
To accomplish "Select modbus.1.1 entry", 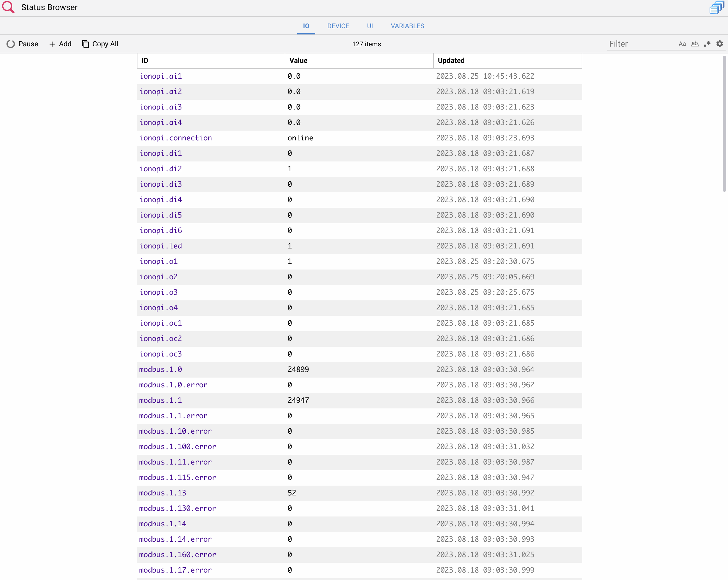I will [160, 400].
